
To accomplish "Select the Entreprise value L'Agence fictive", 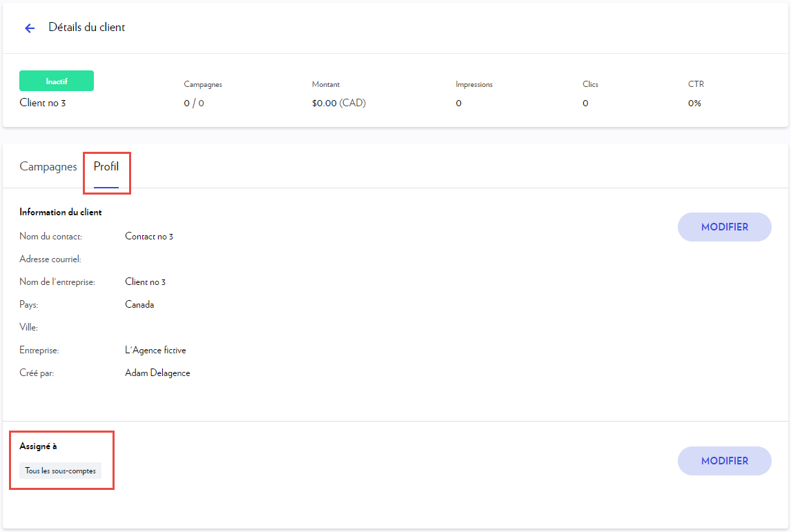I will tap(155, 350).
